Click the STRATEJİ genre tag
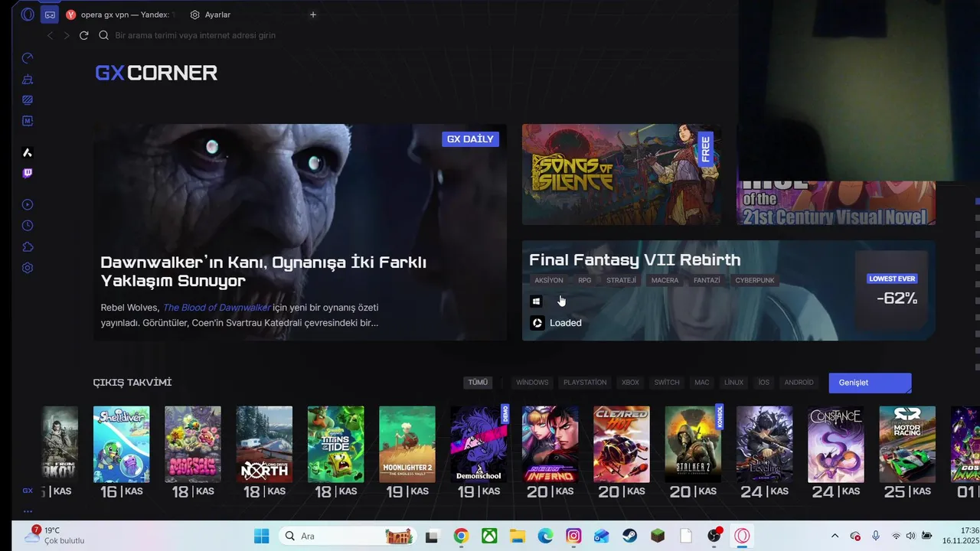The width and height of the screenshot is (980, 551). pyautogui.click(x=621, y=280)
